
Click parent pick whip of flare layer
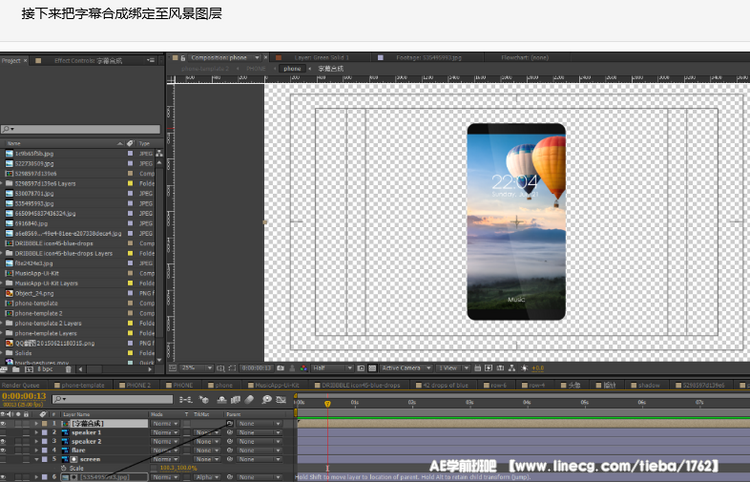(x=230, y=450)
